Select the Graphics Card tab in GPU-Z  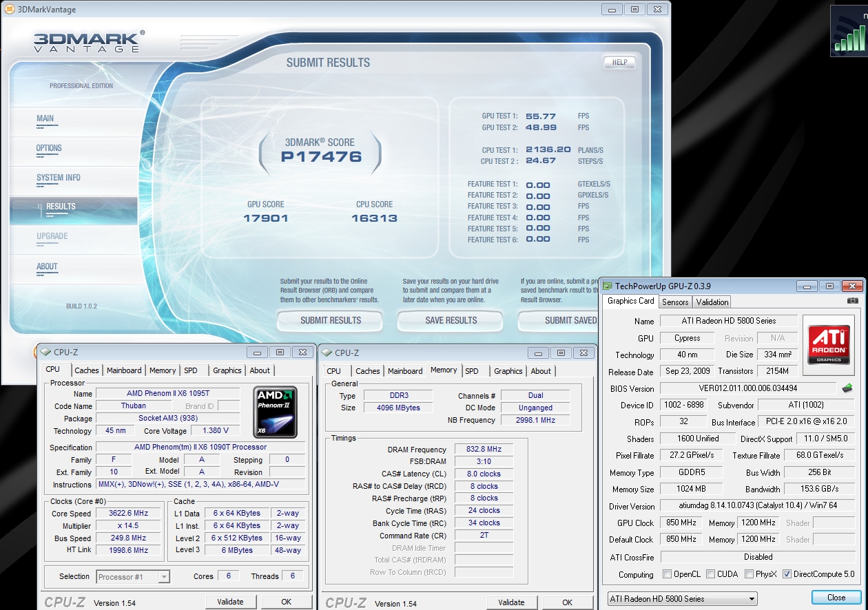pos(631,301)
